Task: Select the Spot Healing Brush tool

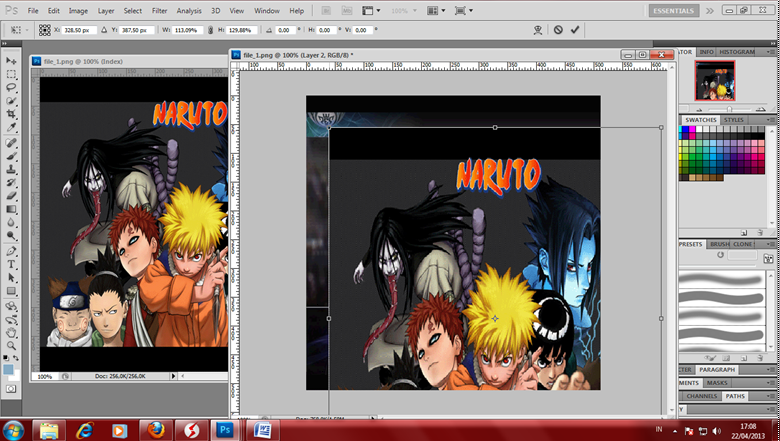Action: click(11, 143)
